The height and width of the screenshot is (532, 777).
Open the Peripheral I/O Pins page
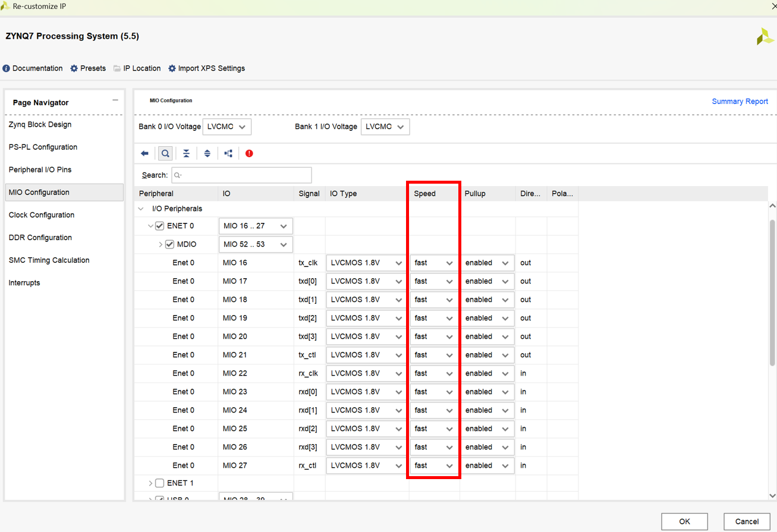click(64, 169)
